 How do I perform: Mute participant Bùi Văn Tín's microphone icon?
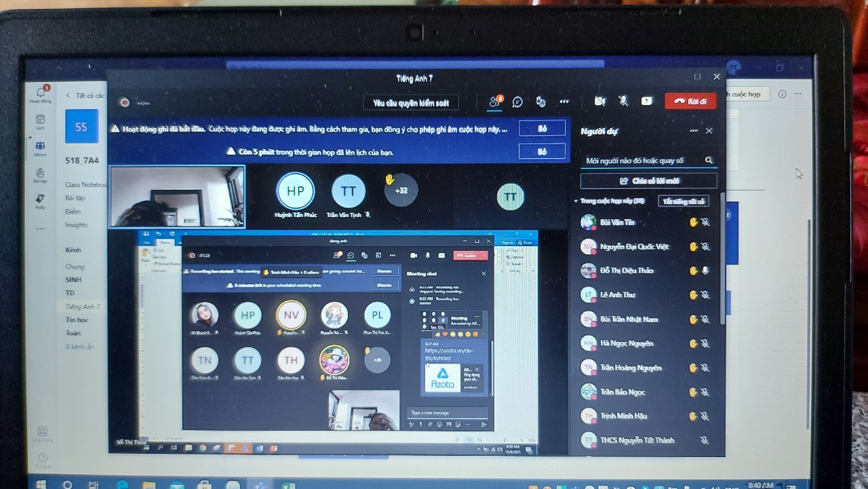(705, 222)
